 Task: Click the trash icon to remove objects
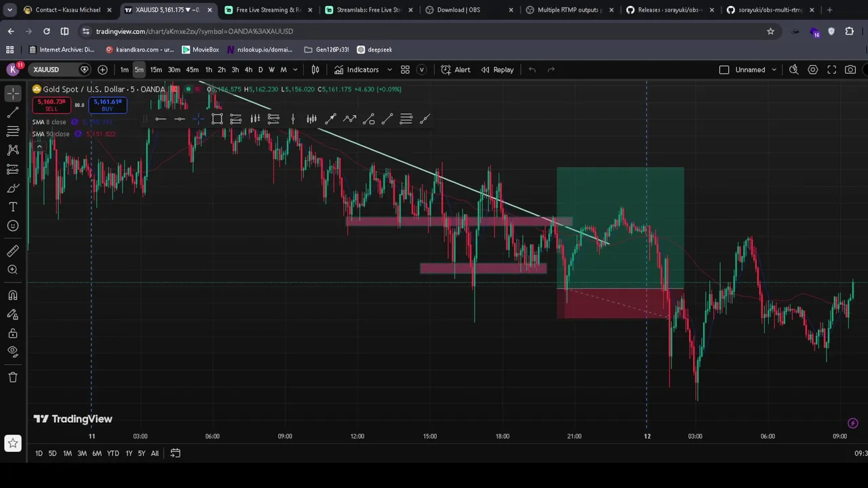(13, 378)
